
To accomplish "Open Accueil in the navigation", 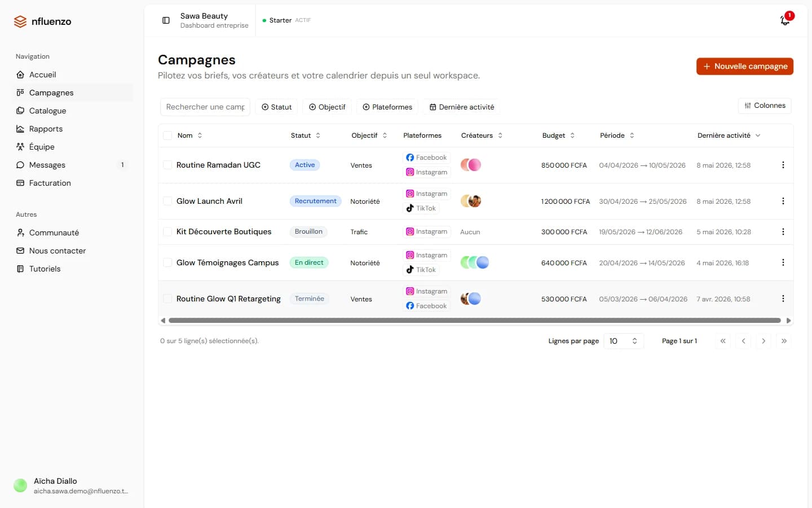I will click(73, 75).
